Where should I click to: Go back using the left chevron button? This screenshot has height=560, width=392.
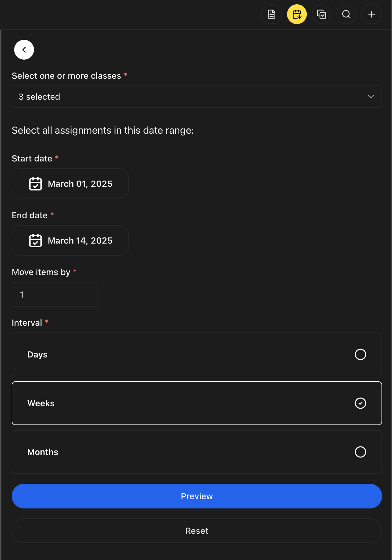(x=24, y=50)
